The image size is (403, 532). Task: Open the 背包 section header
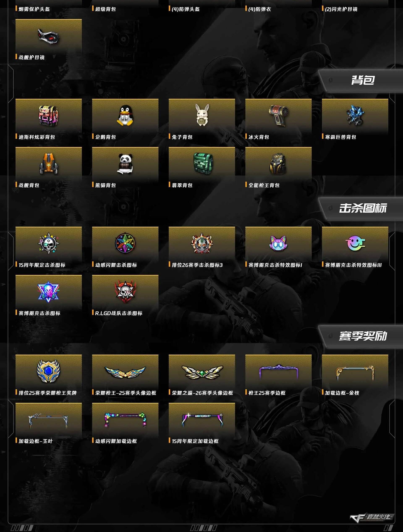[x=363, y=80]
